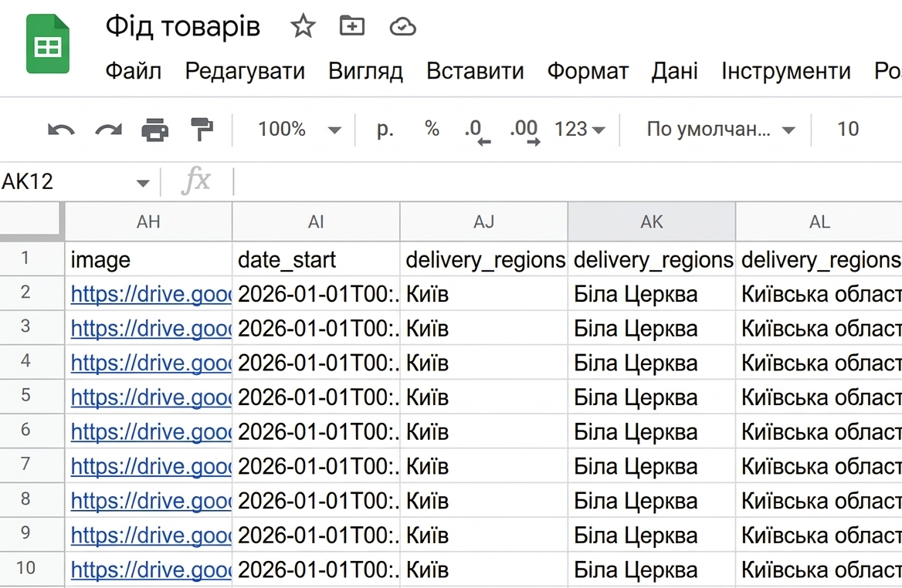
Task: Click the Undo icon
Action: (x=61, y=129)
